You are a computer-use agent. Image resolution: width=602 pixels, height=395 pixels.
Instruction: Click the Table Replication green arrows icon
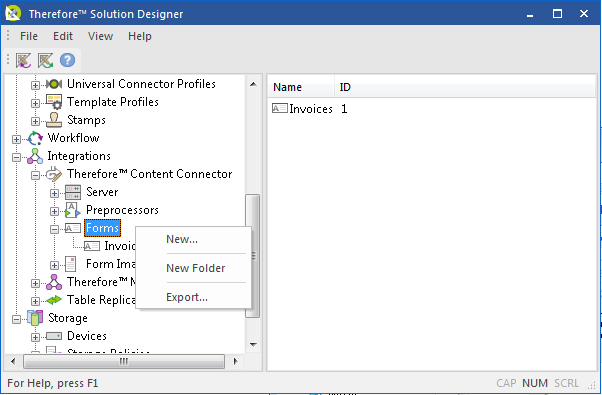tap(54, 300)
